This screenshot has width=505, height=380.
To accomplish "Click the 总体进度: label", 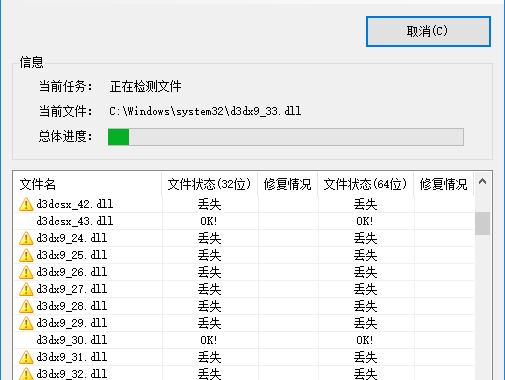I will pyautogui.click(x=65, y=136).
